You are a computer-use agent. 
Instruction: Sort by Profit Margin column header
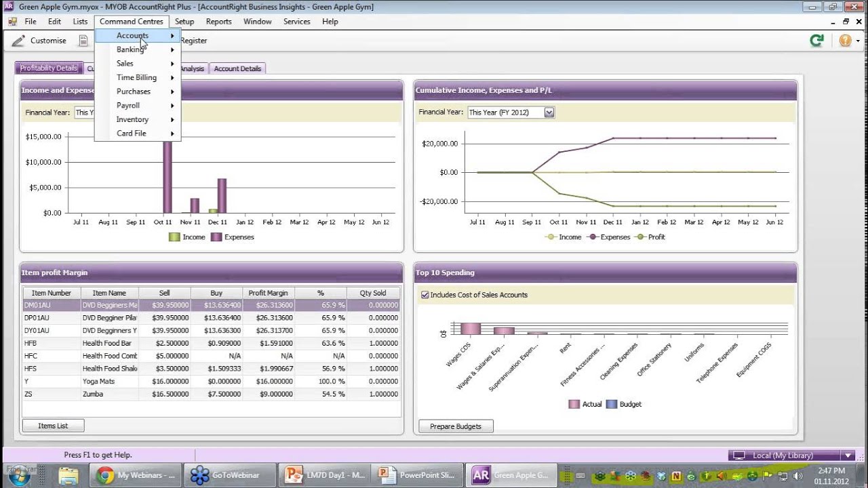click(x=268, y=293)
